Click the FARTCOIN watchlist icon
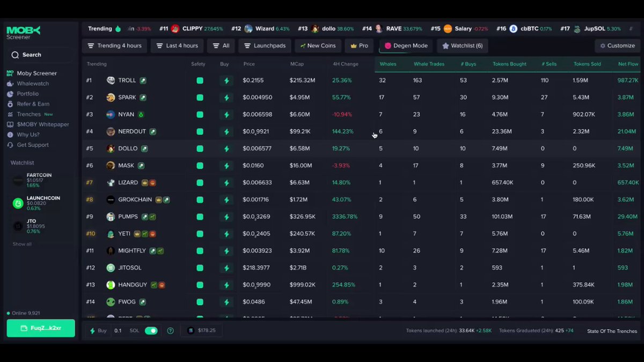 click(18, 181)
